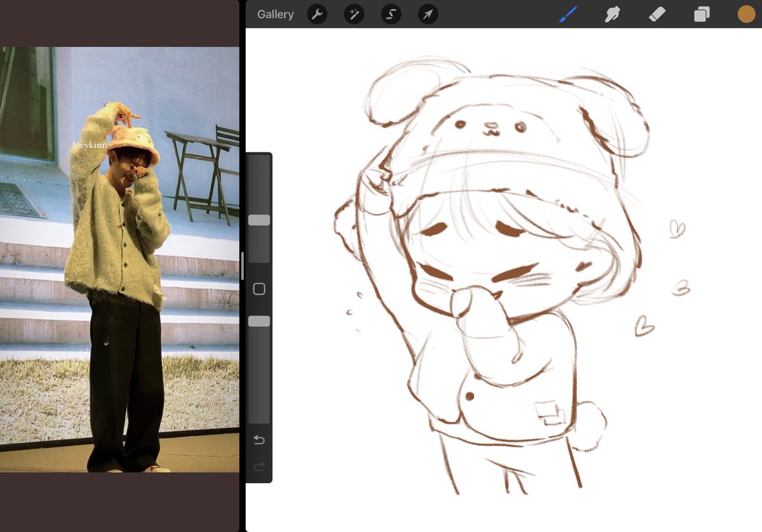Open the Gallery view
This screenshot has width=762, height=532.
[x=275, y=14]
